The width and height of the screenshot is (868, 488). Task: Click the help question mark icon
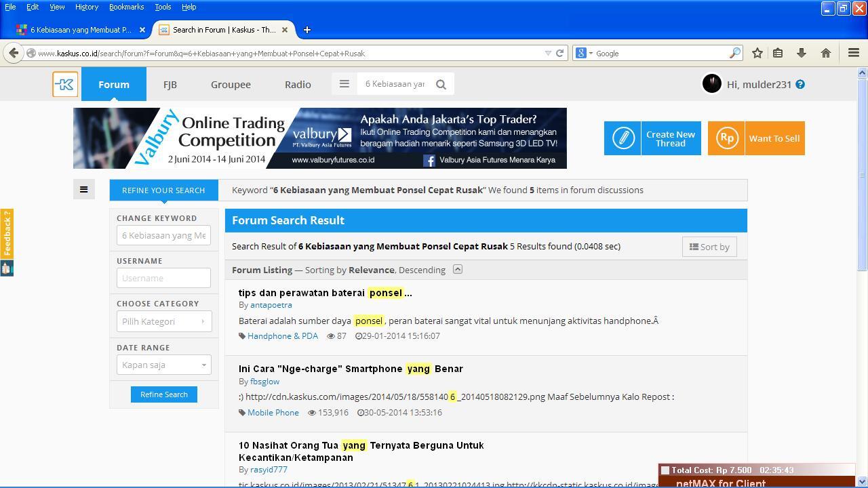click(x=800, y=85)
